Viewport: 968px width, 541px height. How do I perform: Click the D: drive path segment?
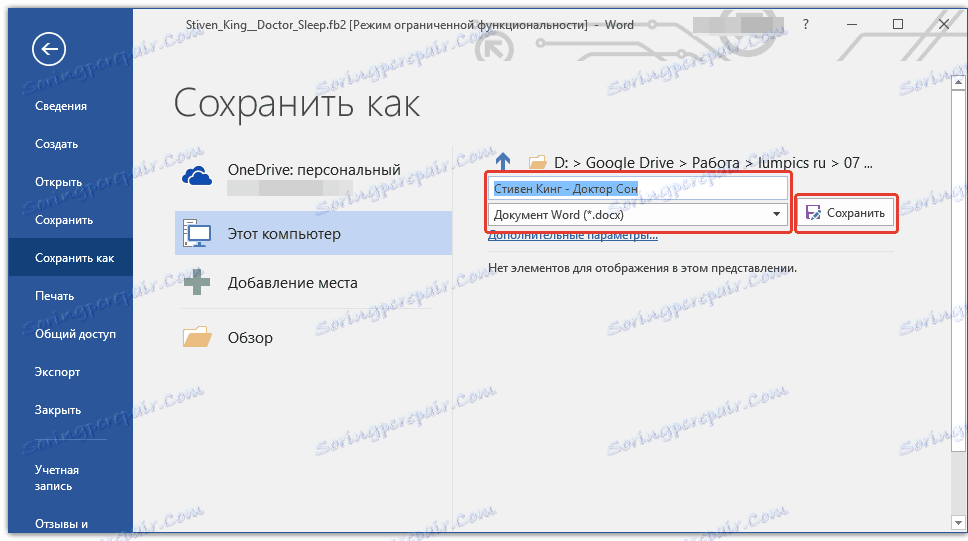coord(561,163)
